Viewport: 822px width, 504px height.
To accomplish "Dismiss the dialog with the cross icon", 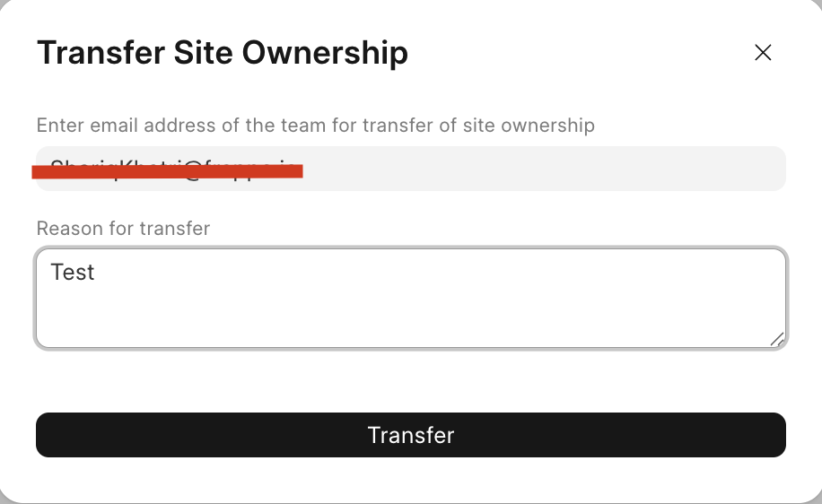I will (x=763, y=52).
